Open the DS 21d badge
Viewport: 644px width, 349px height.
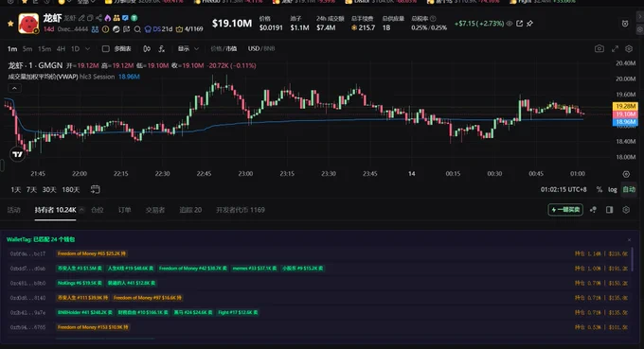coord(158,29)
